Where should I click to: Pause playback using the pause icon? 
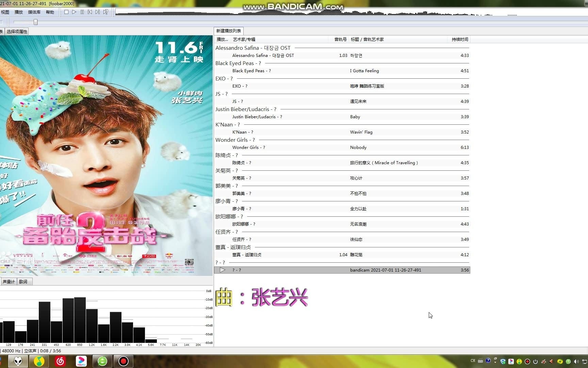point(82,12)
